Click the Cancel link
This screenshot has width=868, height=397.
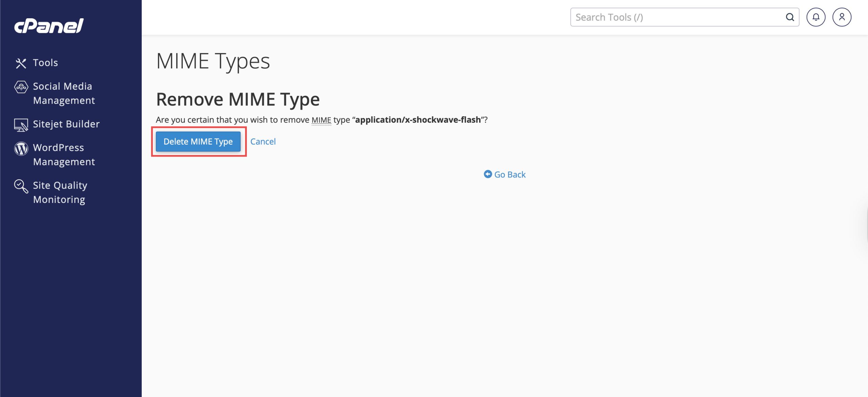tap(263, 142)
